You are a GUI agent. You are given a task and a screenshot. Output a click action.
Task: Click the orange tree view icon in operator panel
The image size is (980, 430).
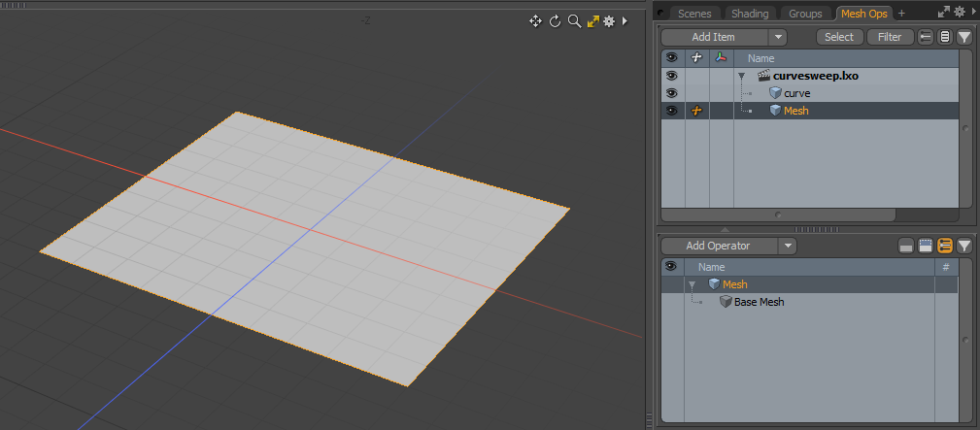[945, 246]
